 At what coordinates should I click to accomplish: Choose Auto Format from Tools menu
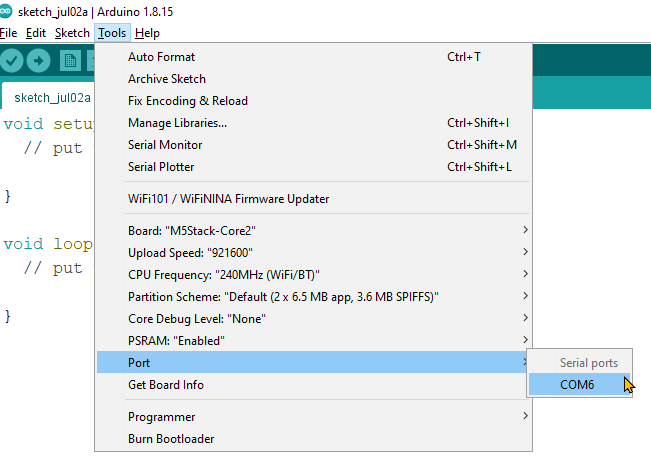tap(314, 56)
